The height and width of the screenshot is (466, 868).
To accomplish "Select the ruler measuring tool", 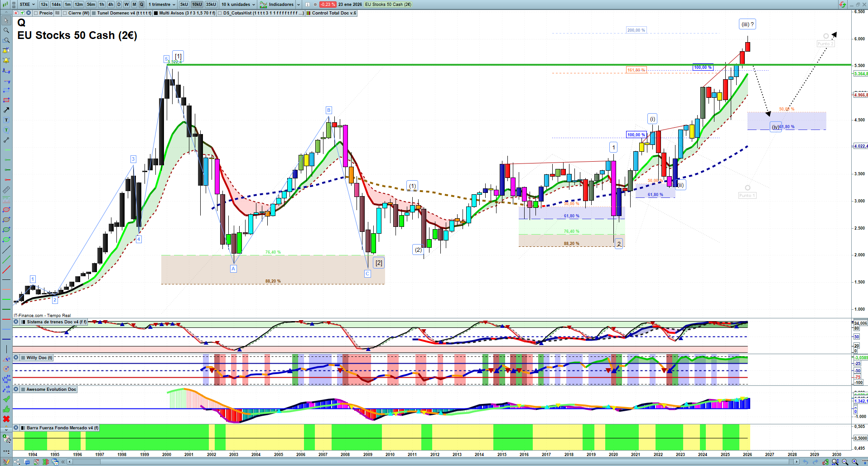I will tap(6, 190).
